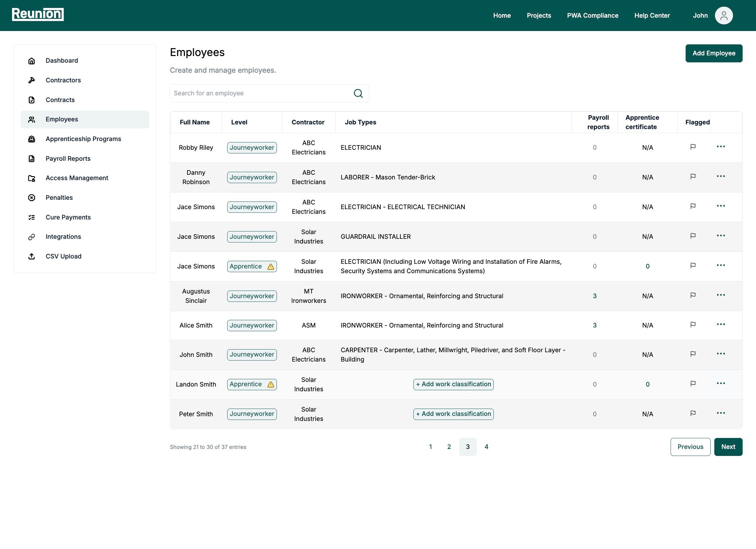Open the Dashboard from the sidebar
Viewport: 756px width, 549px height.
[62, 60]
